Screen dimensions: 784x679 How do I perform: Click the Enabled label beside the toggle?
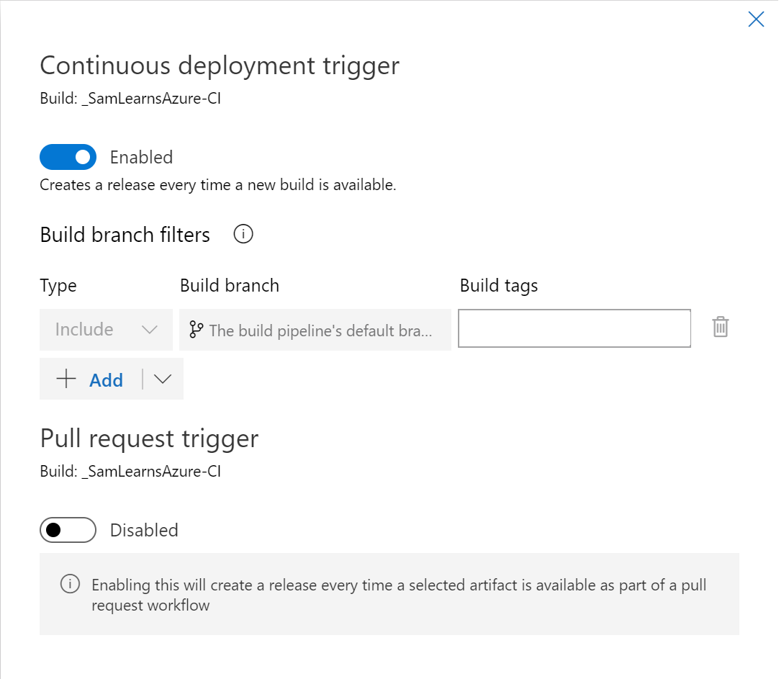click(x=141, y=157)
